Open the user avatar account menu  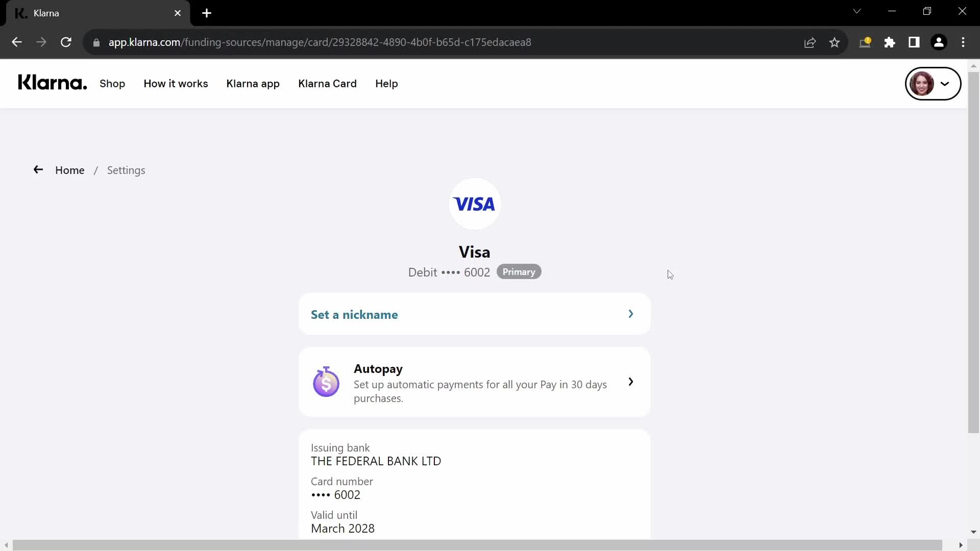tap(933, 84)
